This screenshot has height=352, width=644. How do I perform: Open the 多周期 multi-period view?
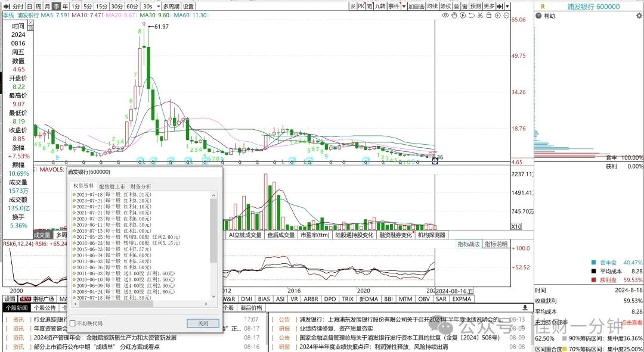pos(171,7)
